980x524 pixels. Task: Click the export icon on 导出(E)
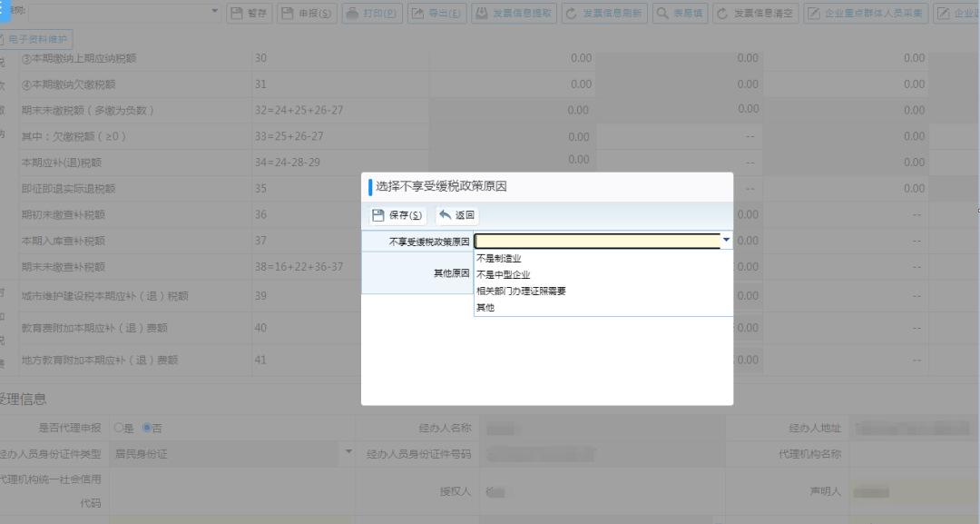point(417,13)
